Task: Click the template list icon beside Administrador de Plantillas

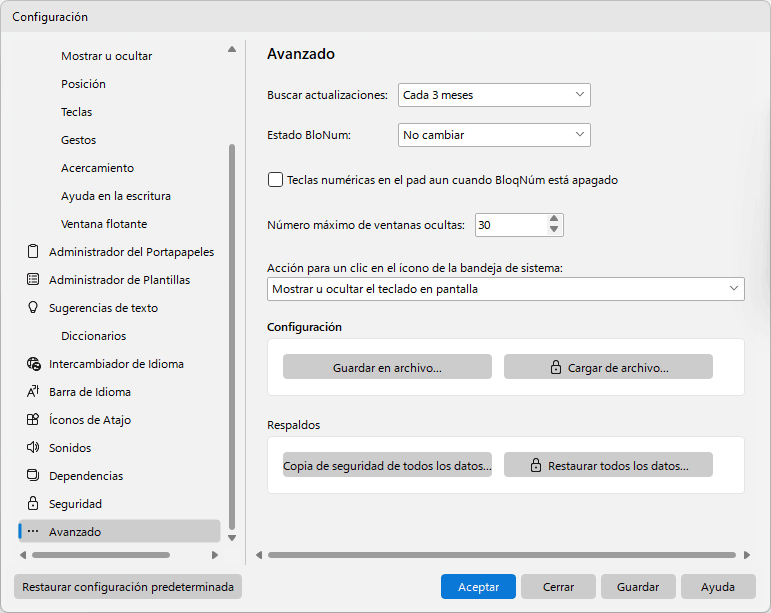Action: pyautogui.click(x=33, y=279)
